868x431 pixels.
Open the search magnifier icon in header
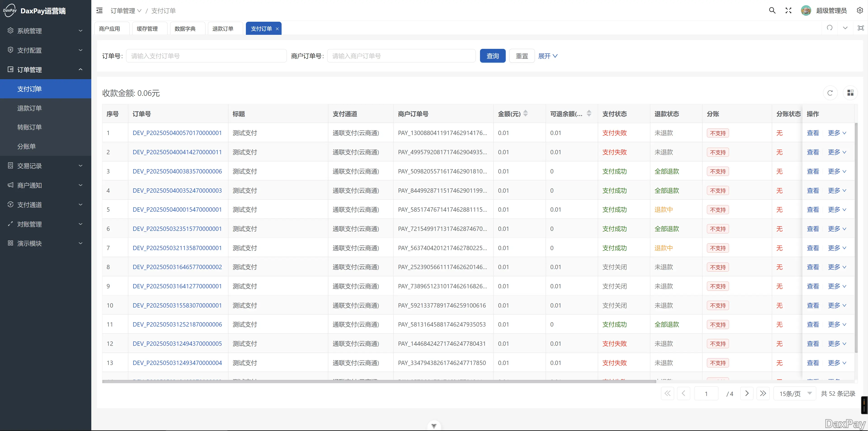[x=772, y=10]
